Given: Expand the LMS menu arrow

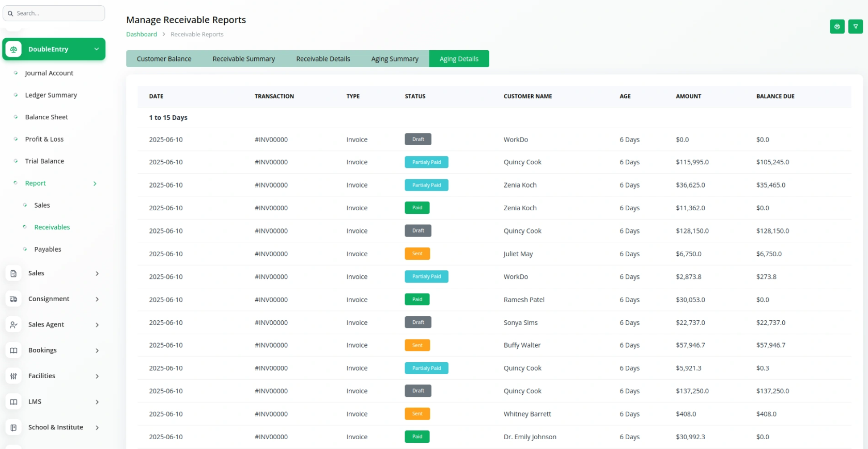Looking at the screenshot, I should [97, 401].
